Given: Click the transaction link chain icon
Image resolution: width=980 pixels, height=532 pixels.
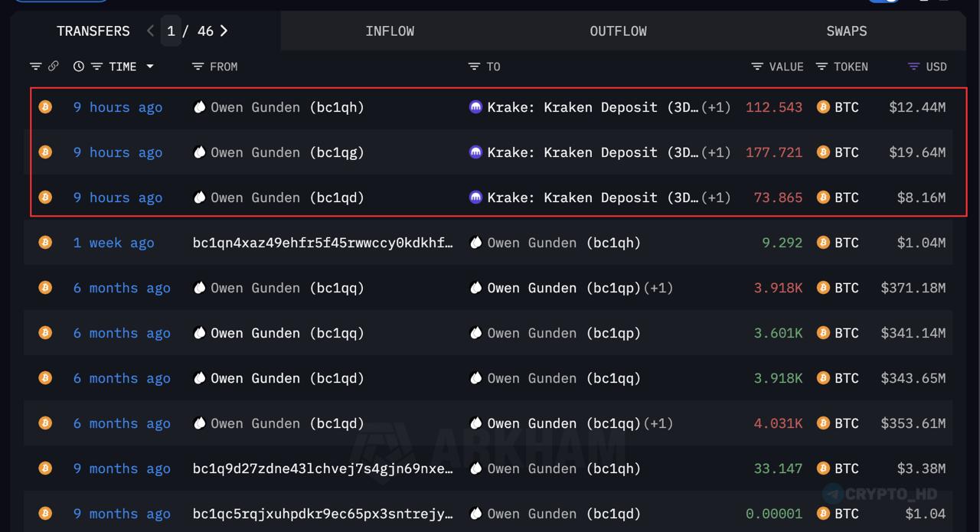Looking at the screenshot, I should (53, 67).
